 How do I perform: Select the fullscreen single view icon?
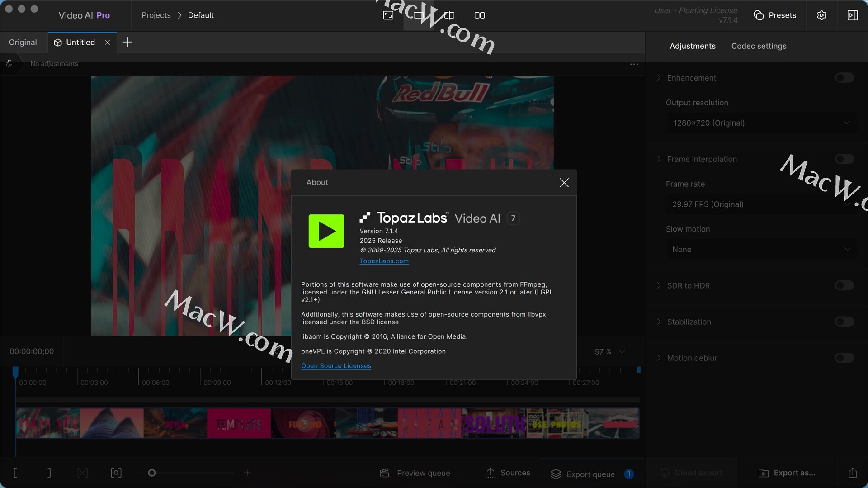tap(388, 15)
